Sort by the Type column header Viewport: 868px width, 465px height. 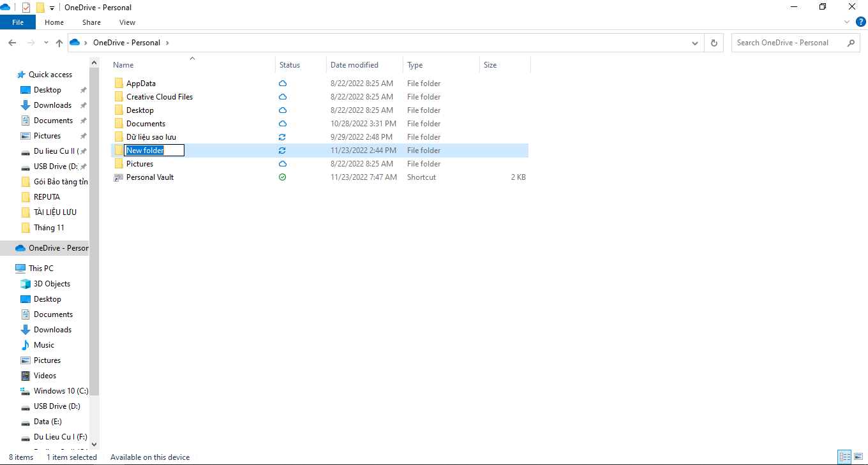click(x=415, y=65)
